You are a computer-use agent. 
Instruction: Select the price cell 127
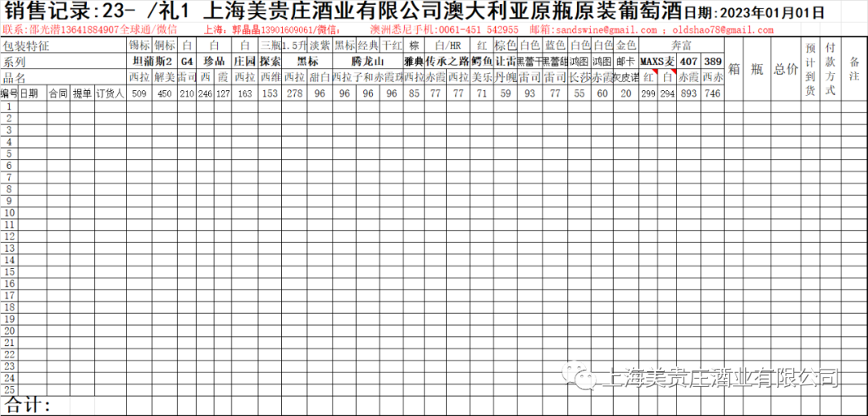(x=223, y=93)
